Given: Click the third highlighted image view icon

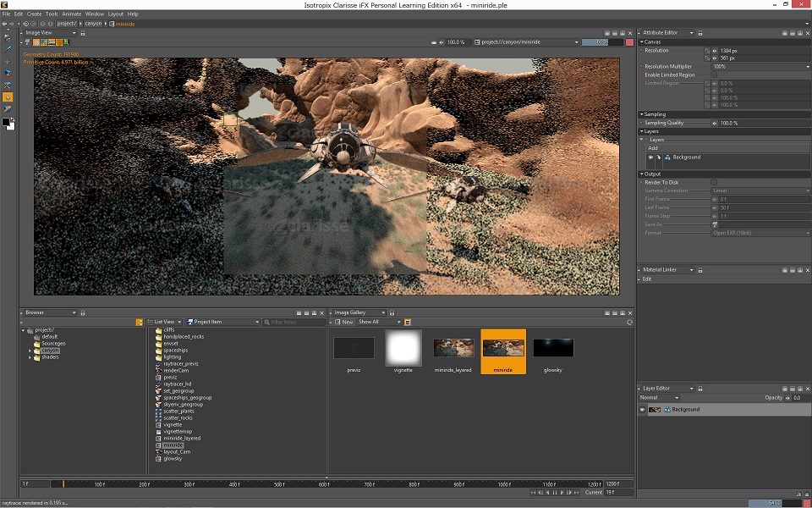Looking at the screenshot, I should (52, 42).
